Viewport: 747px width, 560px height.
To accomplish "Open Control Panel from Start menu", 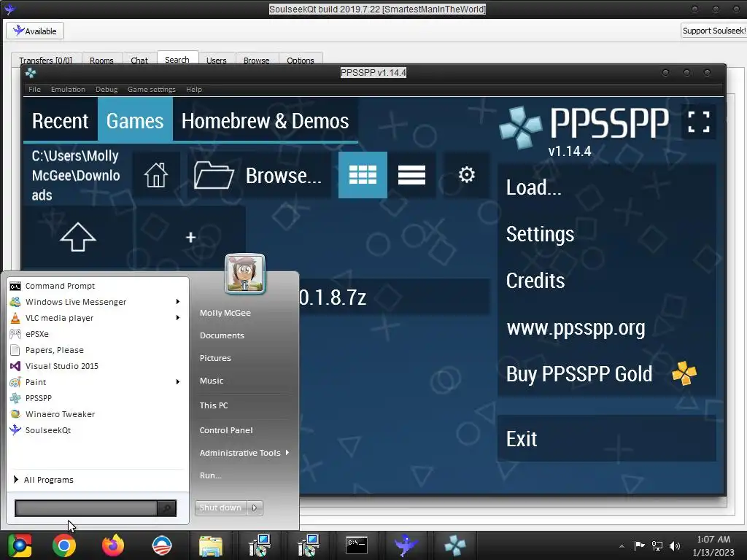I will click(x=226, y=430).
